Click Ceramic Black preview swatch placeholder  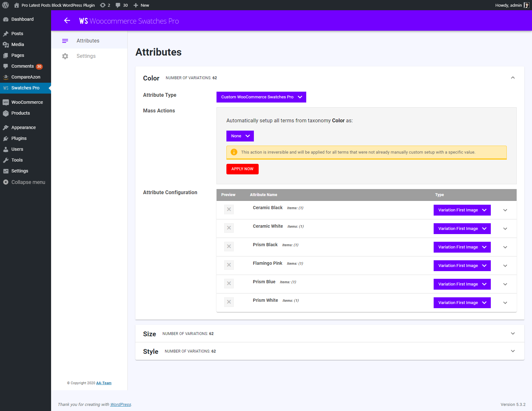point(229,209)
